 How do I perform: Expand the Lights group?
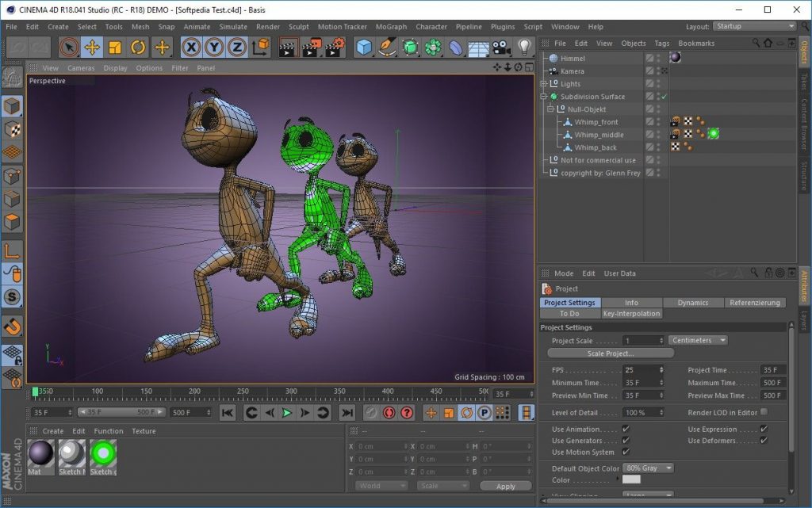coord(543,84)
